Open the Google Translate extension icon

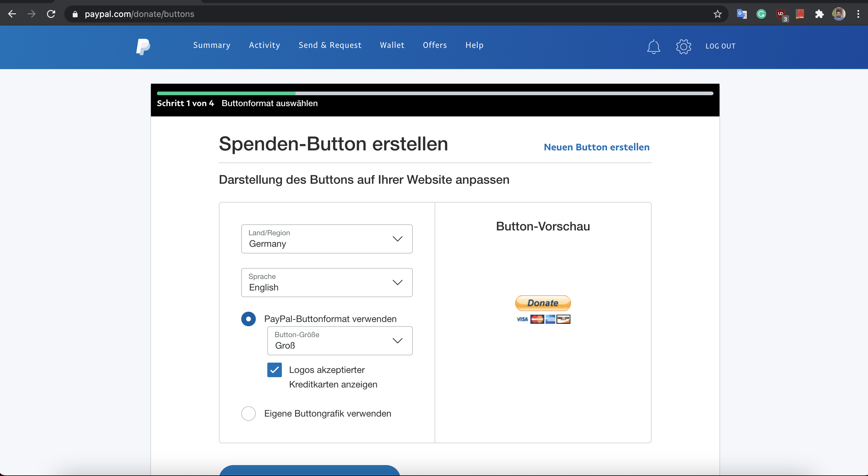coord(742,14)
